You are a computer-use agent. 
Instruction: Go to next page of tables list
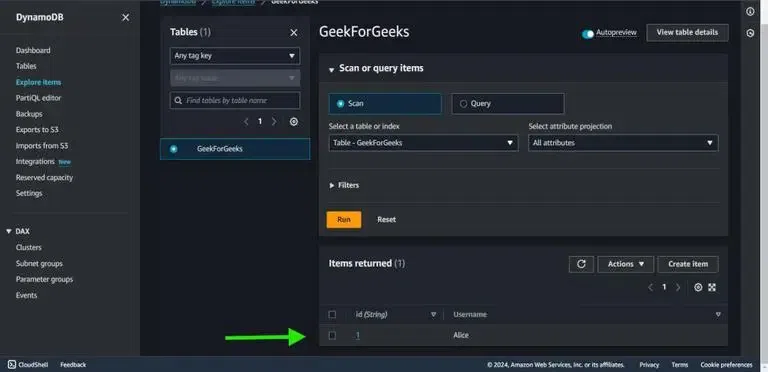[274, 122]
